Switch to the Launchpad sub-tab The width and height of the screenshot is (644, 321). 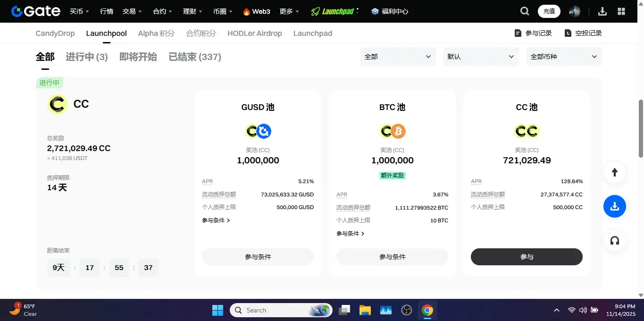pyautogui.click(x=313, y=33)
